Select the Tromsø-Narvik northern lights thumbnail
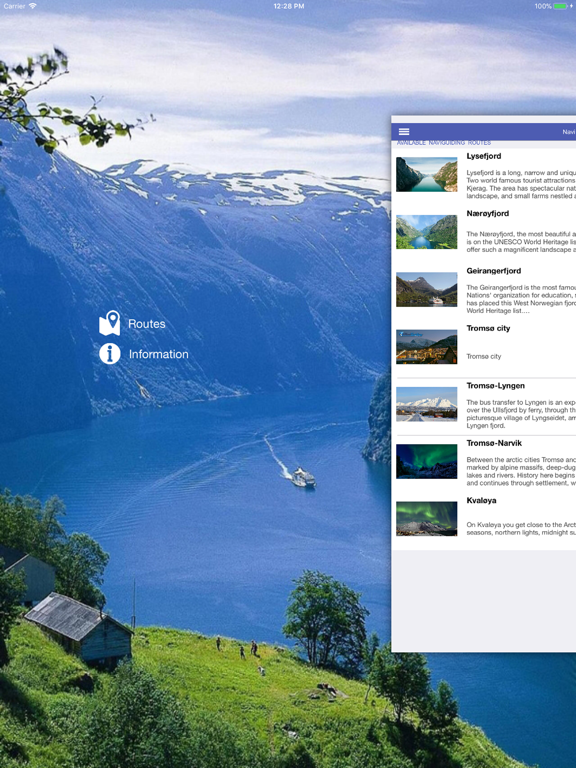Image resolution: width=576 pixels, height=768 pixels. 427,461
